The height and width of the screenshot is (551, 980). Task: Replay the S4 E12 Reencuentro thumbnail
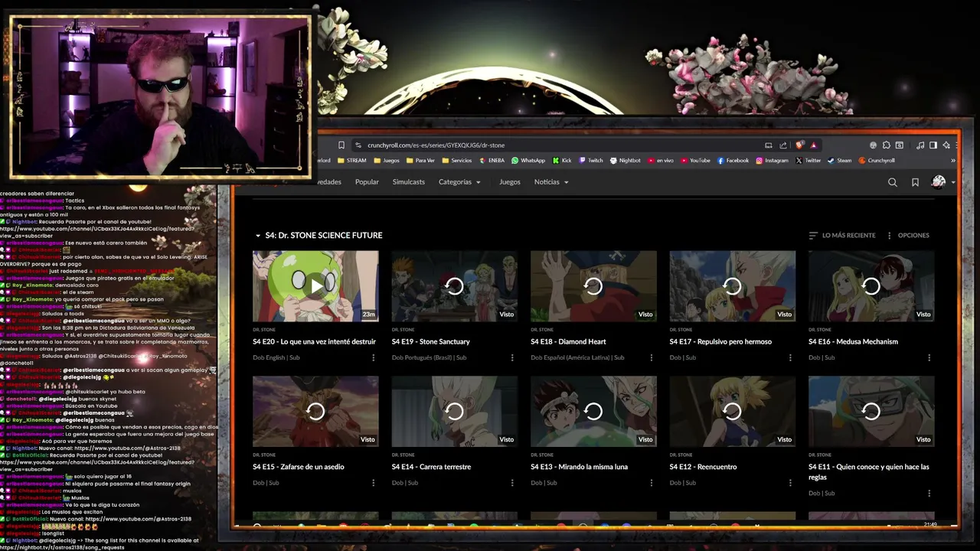click(x=732, y=411)
